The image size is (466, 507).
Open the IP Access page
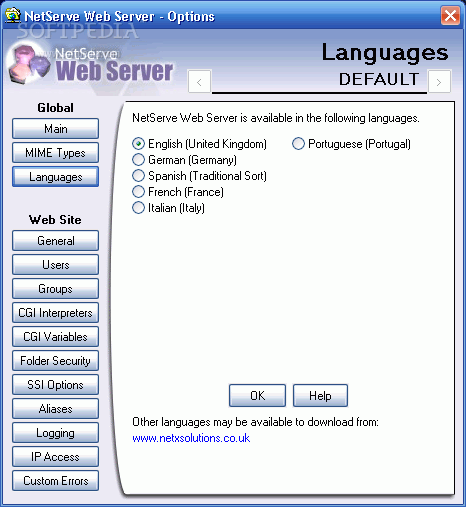(x=55, y=457)
